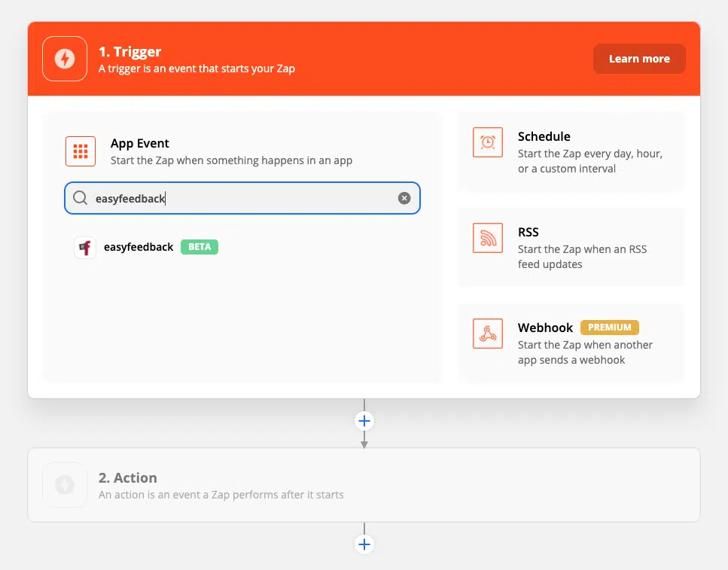Click the Schedule interval description
This screenshot has width=728, height=570.
tap(590, 160)
